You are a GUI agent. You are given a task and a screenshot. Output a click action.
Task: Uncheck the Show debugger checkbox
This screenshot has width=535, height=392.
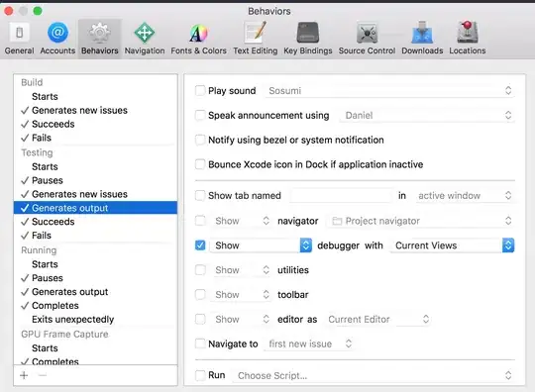tap(200, 245)
